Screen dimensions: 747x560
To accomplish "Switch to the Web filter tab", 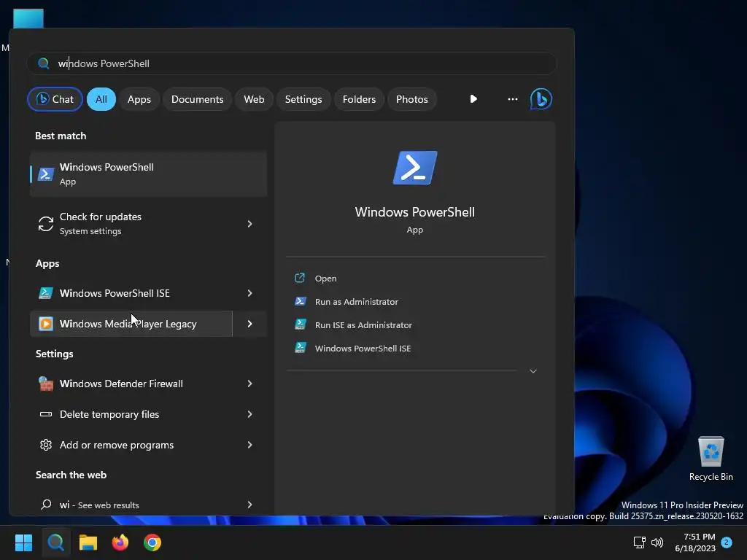I will click(x=254, y=99).
